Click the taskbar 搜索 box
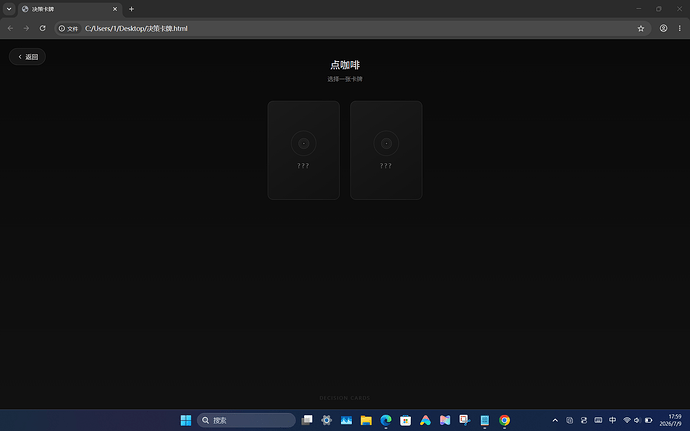The height and width of the screenshot is (431, 690). (246, 420)
